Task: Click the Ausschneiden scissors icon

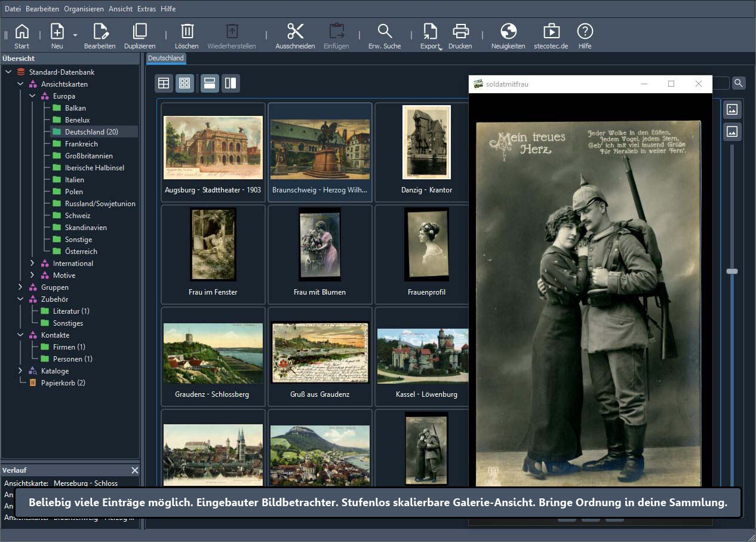Action: point(295,32)
